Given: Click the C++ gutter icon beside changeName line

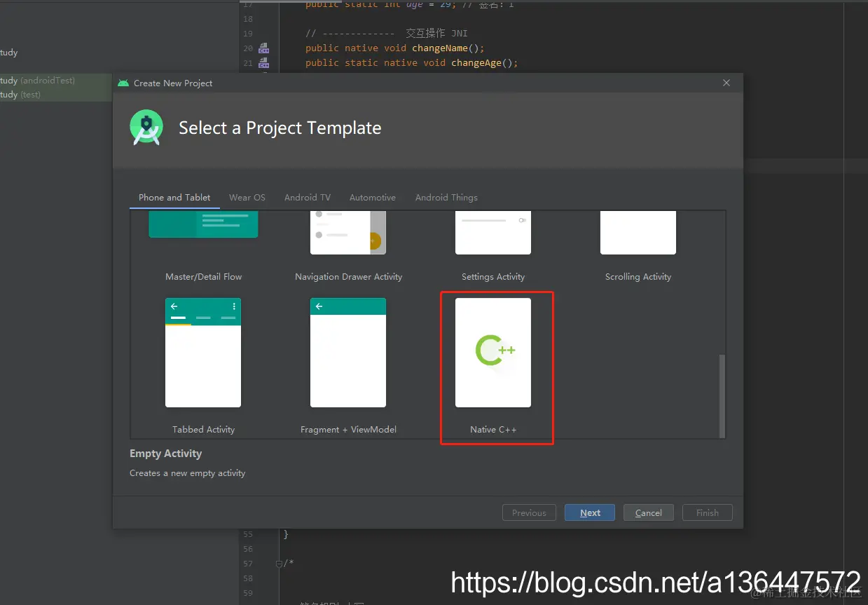Looking at the screenshot, I should pyautogui.click(x=263, y=48).
